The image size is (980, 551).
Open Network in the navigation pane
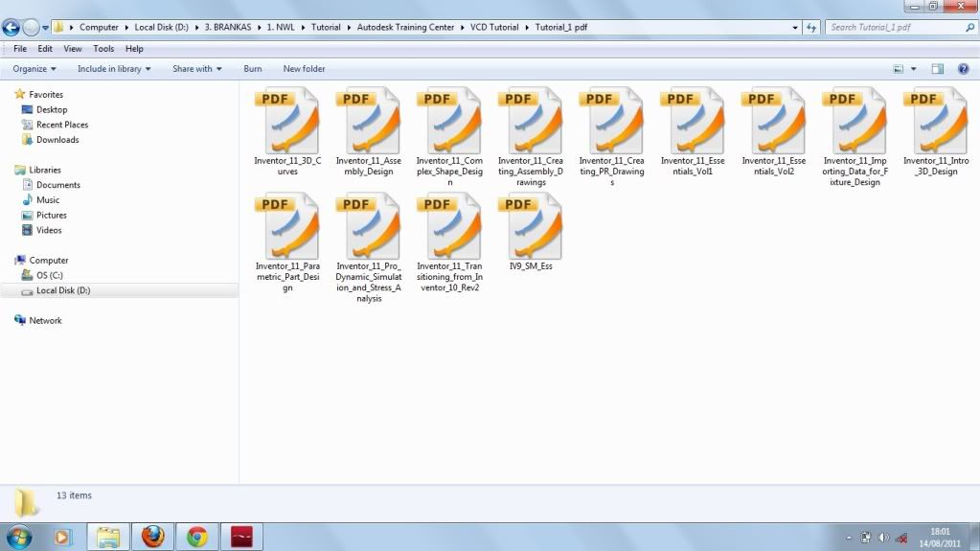[45, 320]
